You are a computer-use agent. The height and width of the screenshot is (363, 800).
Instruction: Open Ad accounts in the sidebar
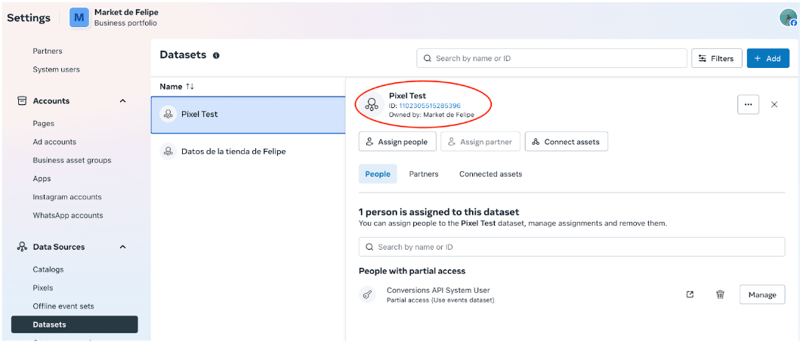pos(55,142)
